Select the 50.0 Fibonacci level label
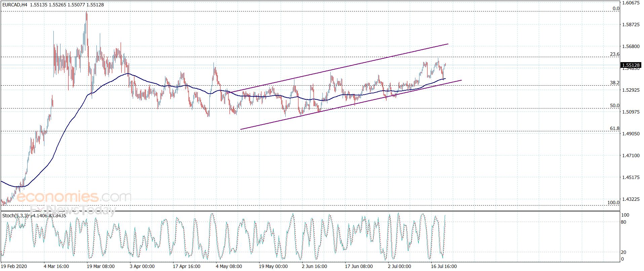Image resolution: width=644 pixels, height=271 pixels. click(x=614, y=105)
